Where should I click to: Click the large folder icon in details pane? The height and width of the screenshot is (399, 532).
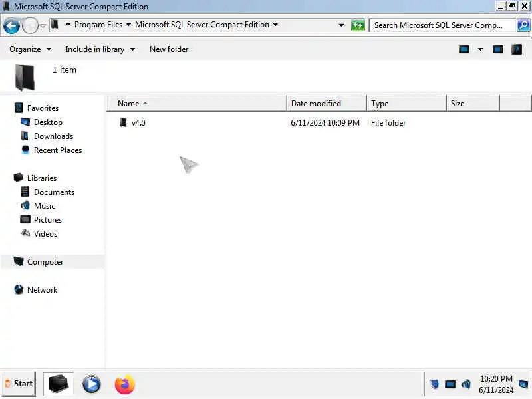coord(25,78)
